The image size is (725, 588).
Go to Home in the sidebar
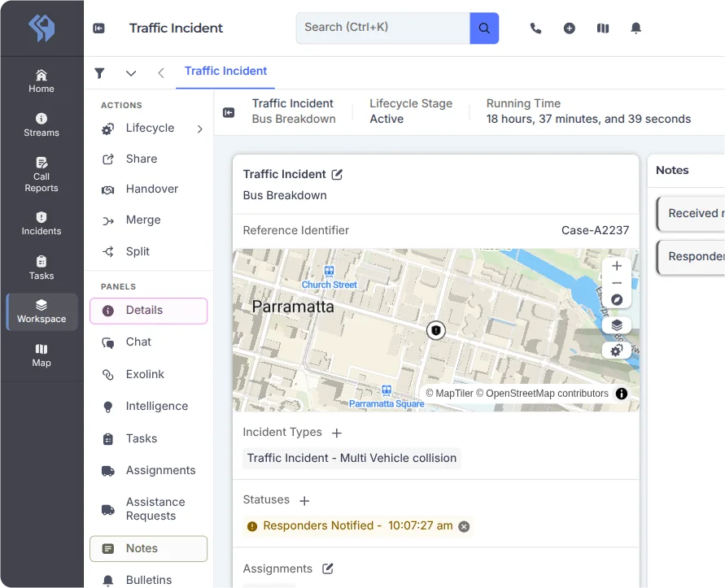(x=41, y=81)
